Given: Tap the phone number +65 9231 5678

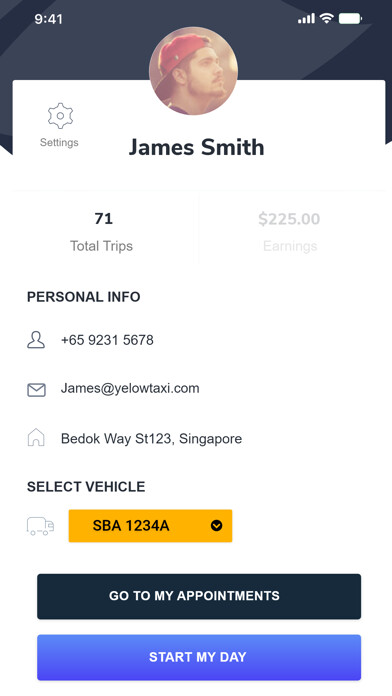Looking at the screenshot, I should click(x=107, y=340).
